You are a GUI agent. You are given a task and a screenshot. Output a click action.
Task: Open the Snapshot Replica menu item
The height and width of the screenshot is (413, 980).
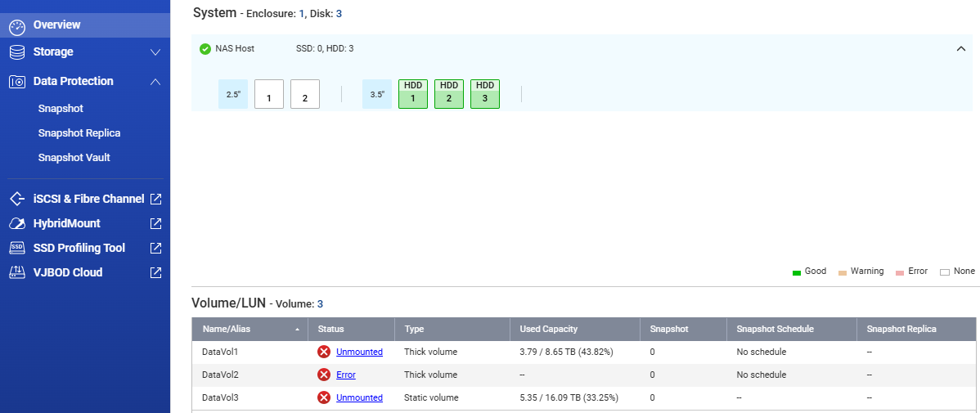click(x=79, y=132)
